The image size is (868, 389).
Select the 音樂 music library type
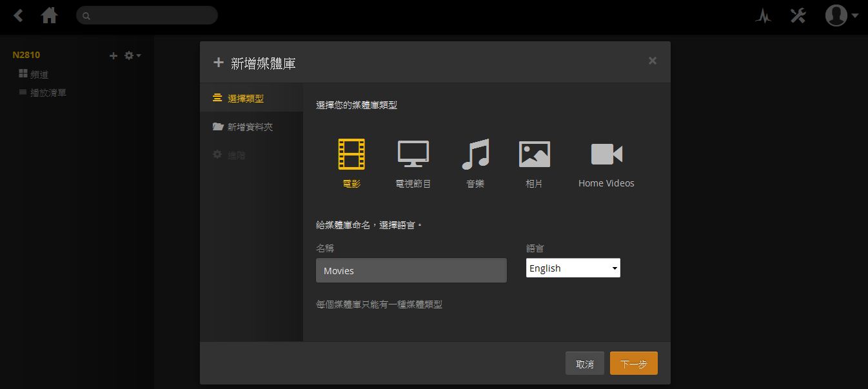475,163
